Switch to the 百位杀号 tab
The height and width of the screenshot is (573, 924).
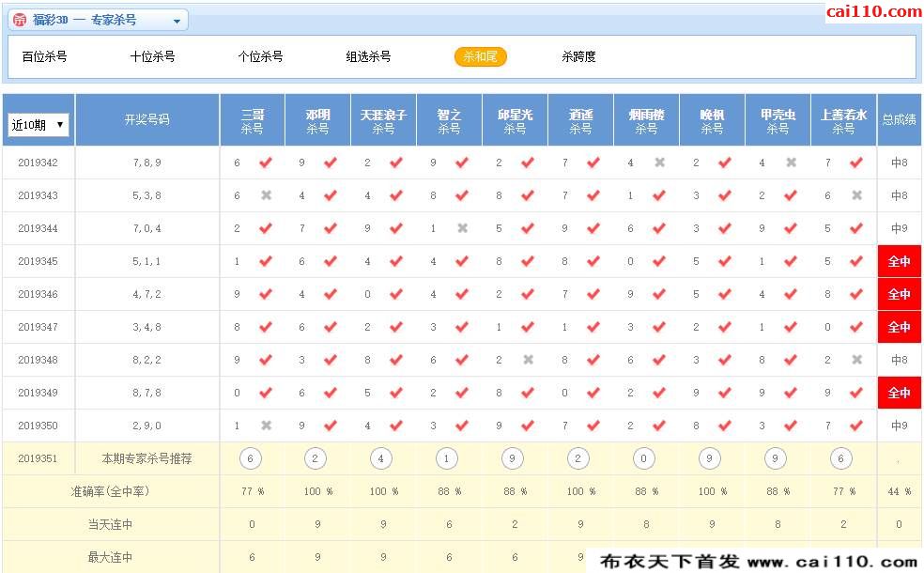click(45, 56)
